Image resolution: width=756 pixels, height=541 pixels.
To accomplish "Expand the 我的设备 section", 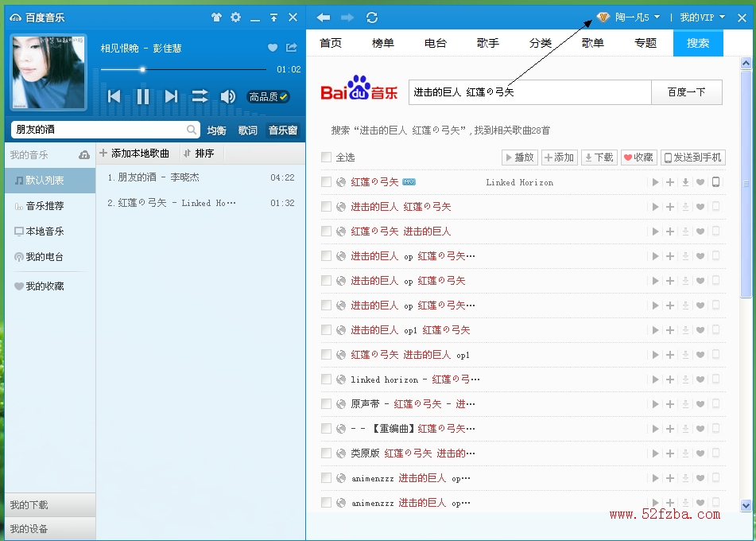I will [50, 529].
